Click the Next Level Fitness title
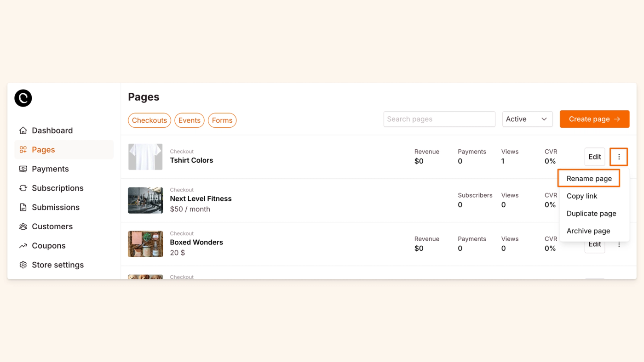This screenshot has height=362, width=644. [x=201, y=199]
